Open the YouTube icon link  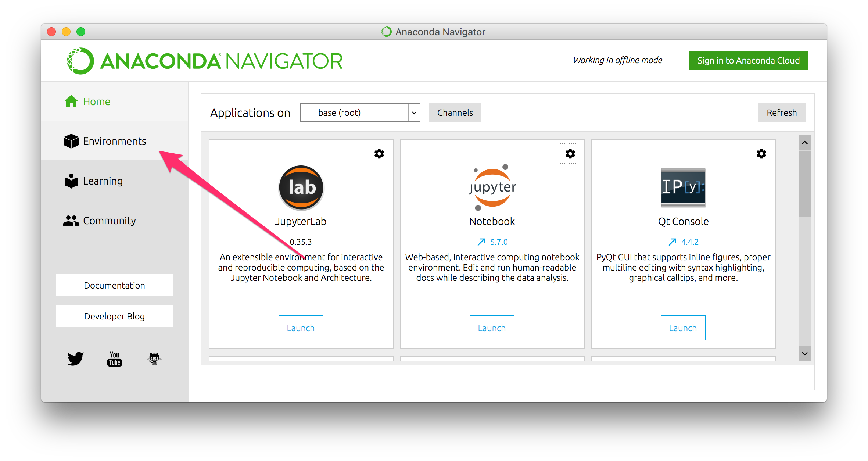[x=115, y=358]
